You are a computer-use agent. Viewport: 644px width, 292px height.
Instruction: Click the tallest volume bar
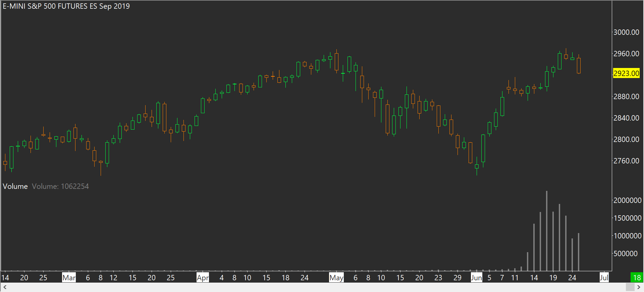[547, 231]
